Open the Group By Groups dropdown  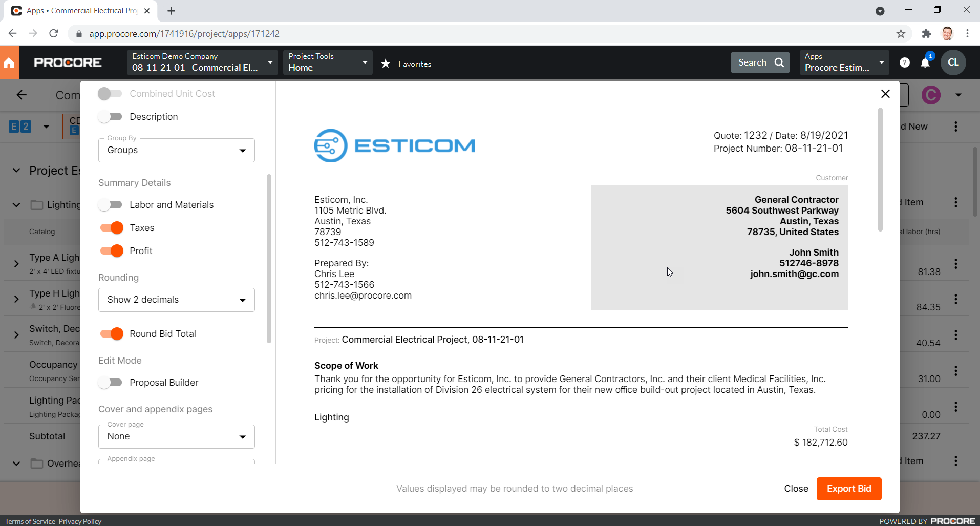pyautogui.click(x=177, y=150)
